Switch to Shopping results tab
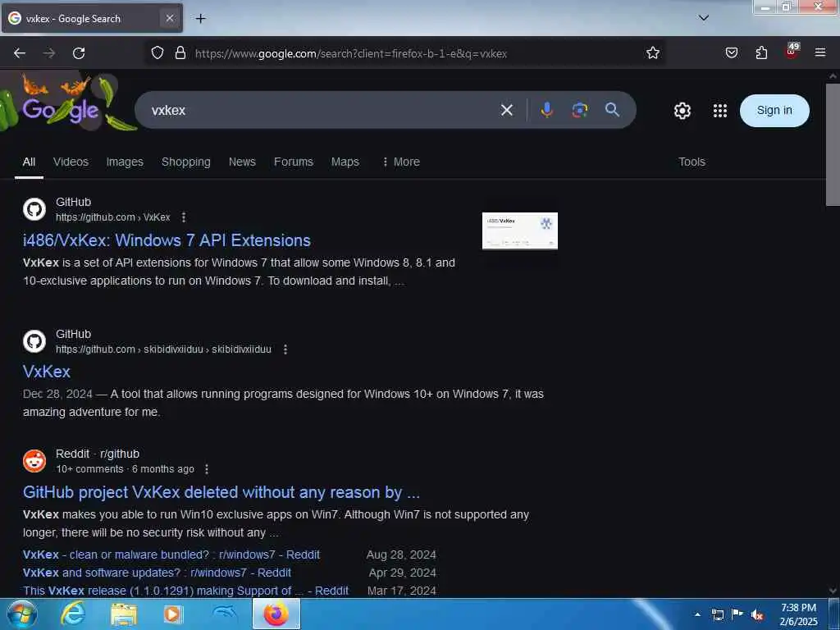Viewport: 840px width, 630px height. click(186, 162)
